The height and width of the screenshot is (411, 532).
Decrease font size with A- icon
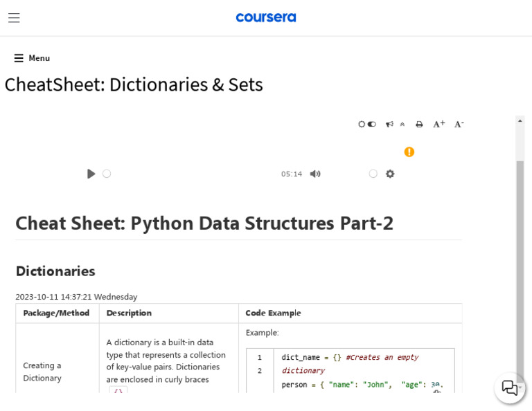[x=459, y=125]
